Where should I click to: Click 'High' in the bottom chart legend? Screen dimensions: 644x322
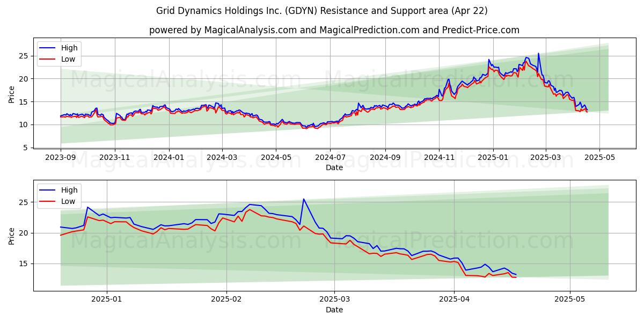pyautogui.click(x=69, y=190)
